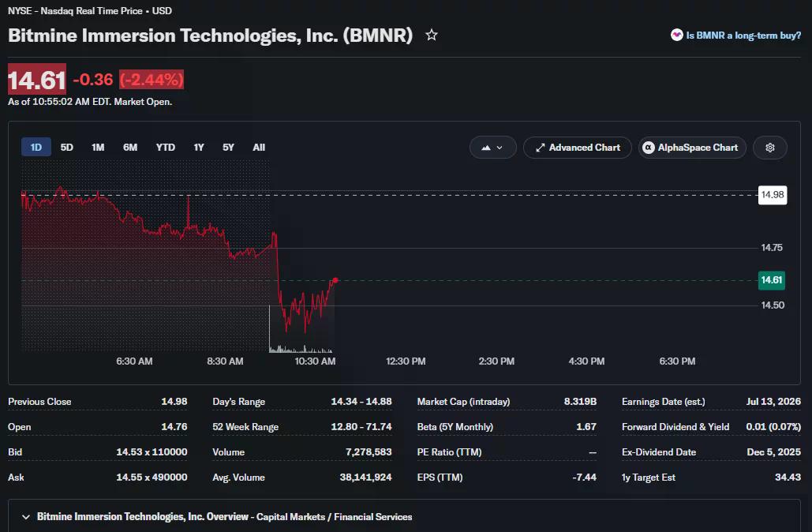This screenshot has width=812, height=532.
Task: Click the Bid value 14.53 x 110000
Action: pyautogui.click(x=152, y=451)
